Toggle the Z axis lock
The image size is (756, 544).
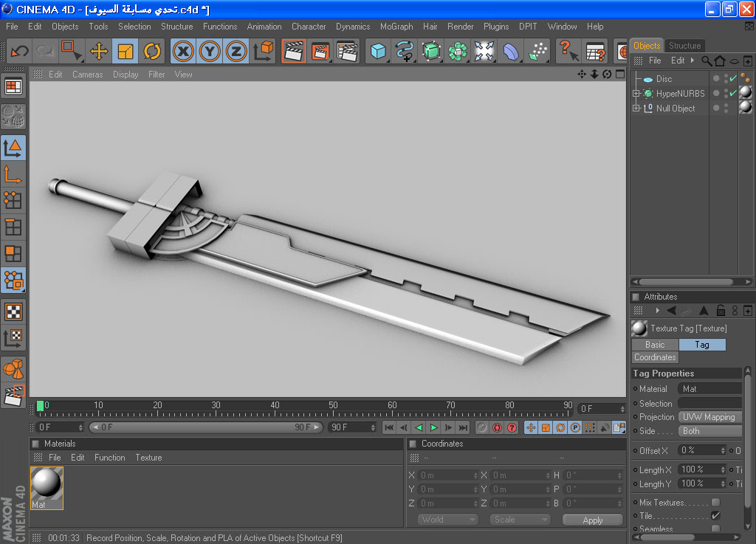(236, 51)
